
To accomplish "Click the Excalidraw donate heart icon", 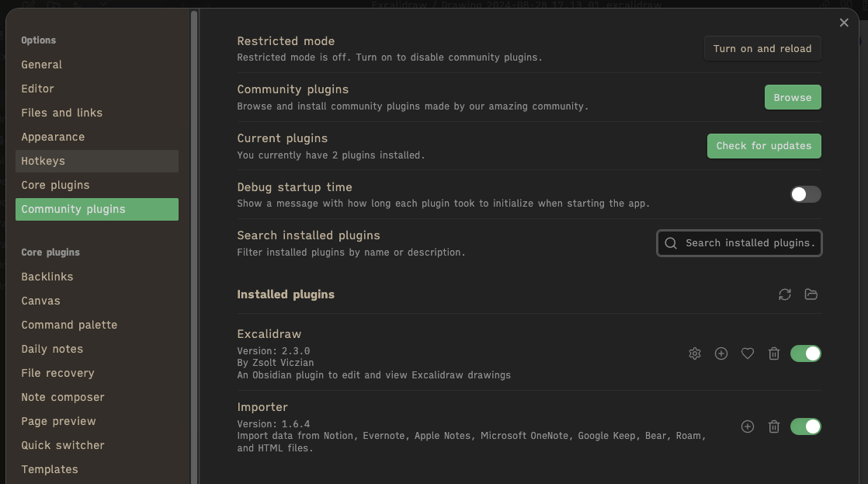I will tap(748, 353).
